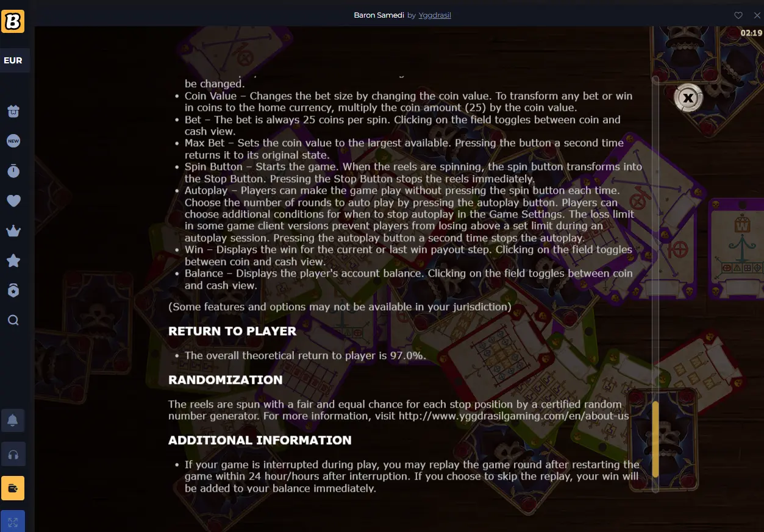
Task: Close the game window with top-right X
Action: pyautogui.click(x=757, y=15)
